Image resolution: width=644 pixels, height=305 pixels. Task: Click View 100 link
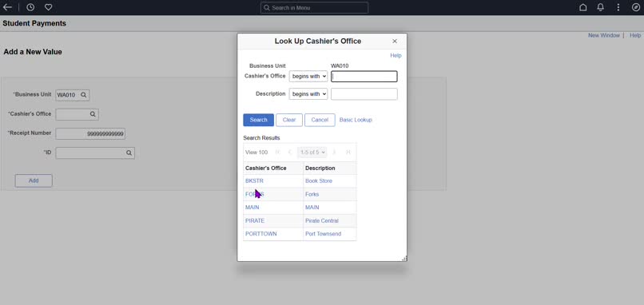(256, 152)
